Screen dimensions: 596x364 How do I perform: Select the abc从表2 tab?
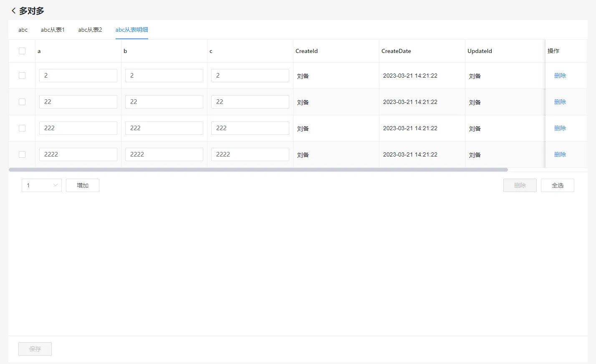pos(90,30)
